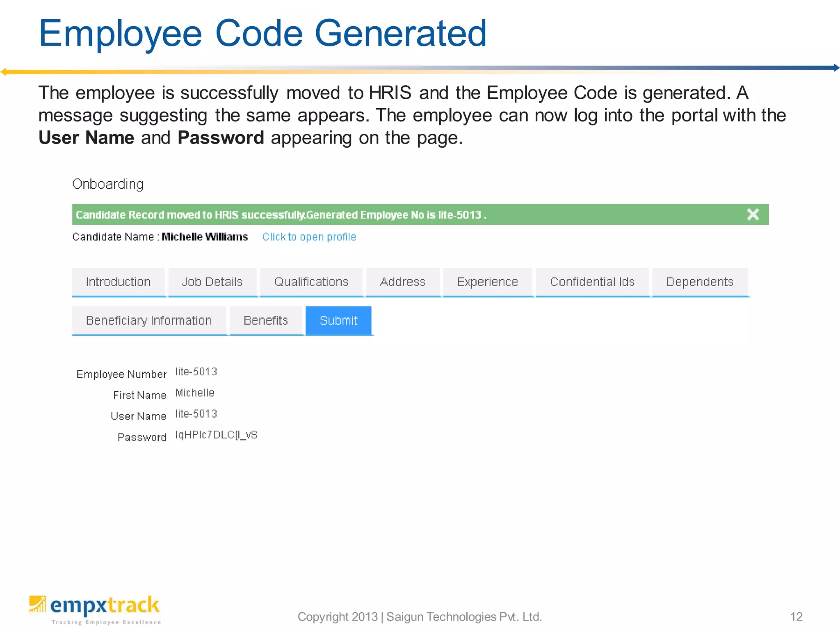Click the empxtrack logo

pos(95,610)
